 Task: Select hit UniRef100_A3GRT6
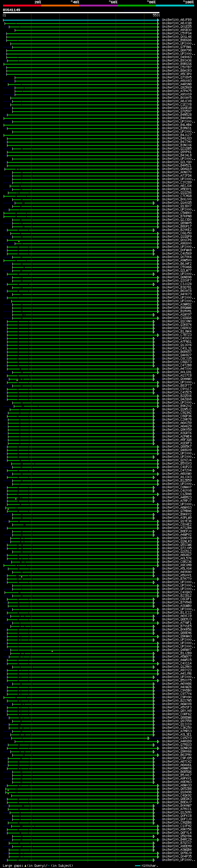(176, 433)
